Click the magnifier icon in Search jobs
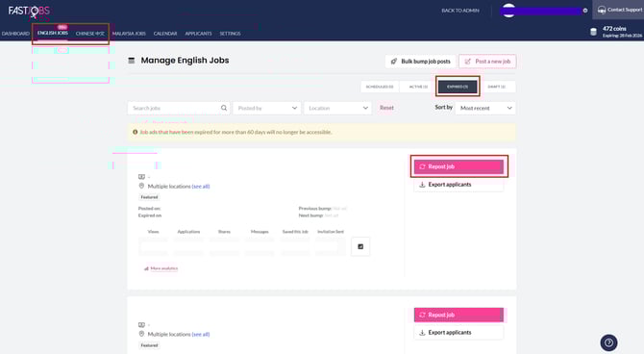This screenshot has width=644, height=354. click(x=224, y=108)
